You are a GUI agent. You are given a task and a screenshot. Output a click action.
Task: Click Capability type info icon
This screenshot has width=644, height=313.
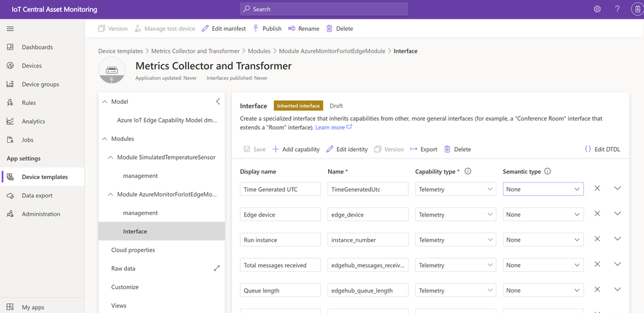click(467, 171)
